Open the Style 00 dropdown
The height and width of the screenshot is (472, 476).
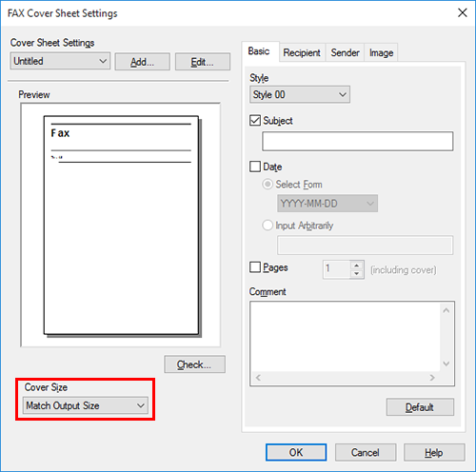tap(300, 94)
